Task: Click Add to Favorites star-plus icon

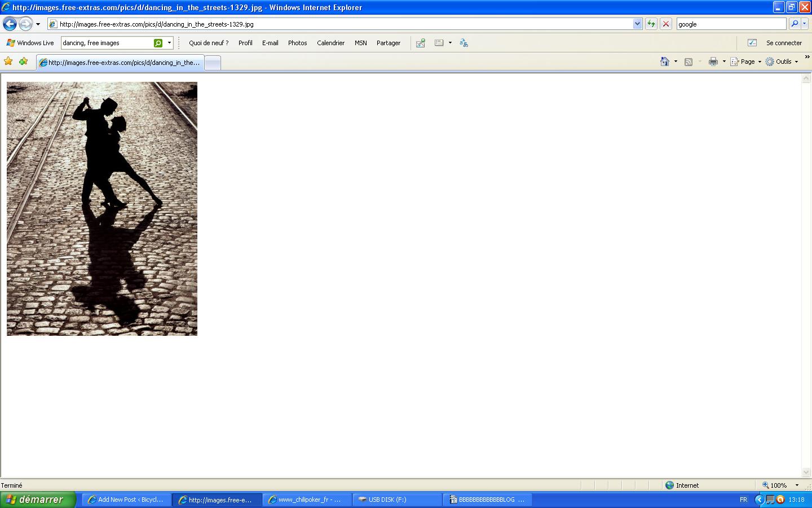Action: pyautogui.click(x=23, y=62)
